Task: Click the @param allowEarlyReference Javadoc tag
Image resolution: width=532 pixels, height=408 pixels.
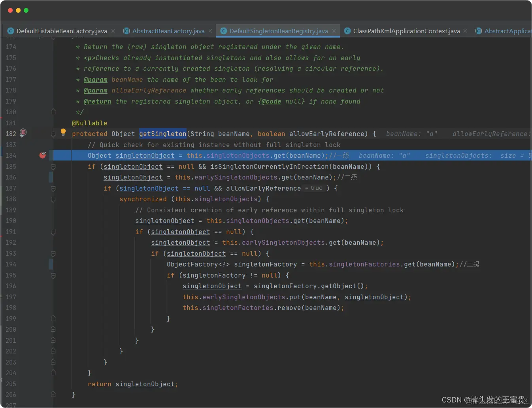Action: tap(135, 90)
